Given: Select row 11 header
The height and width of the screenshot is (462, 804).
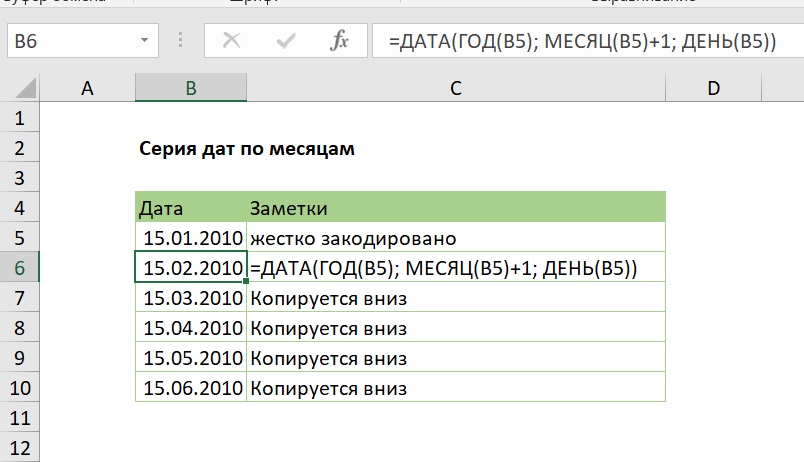Looking at the screenshot, I should click(x=19, y=417).
